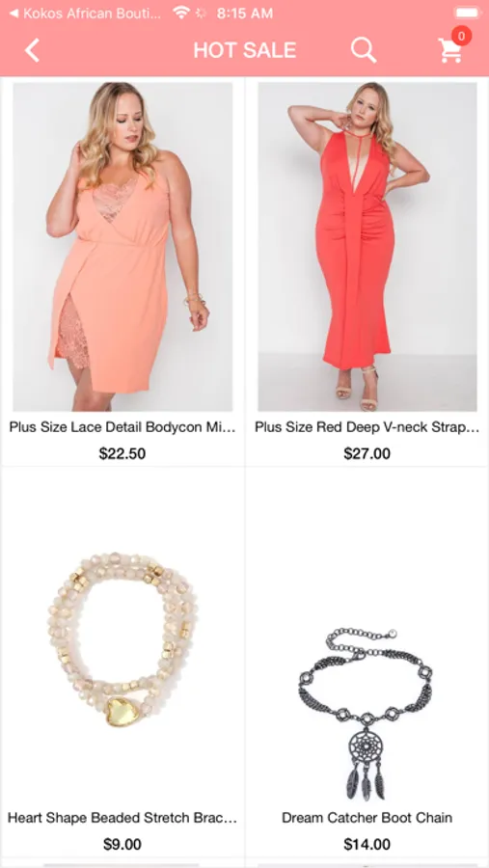Tap the Wi-Fi status icon

tap(181, 13)
